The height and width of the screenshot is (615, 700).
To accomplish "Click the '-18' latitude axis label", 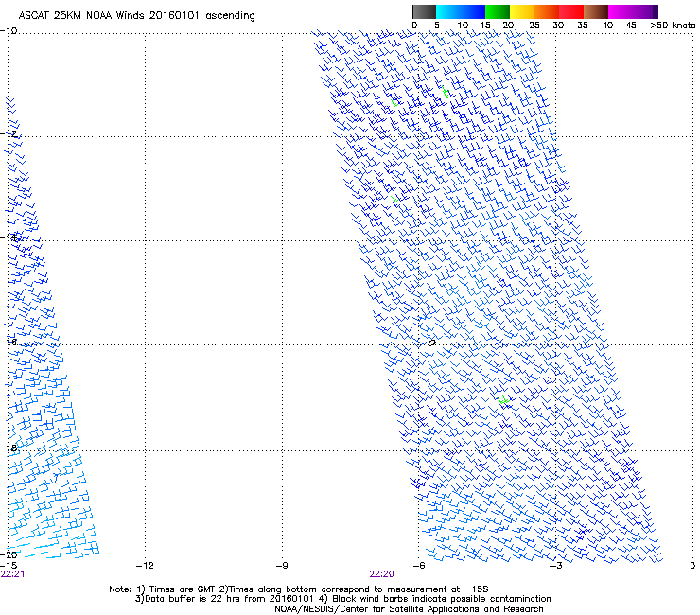I will 9,448.
